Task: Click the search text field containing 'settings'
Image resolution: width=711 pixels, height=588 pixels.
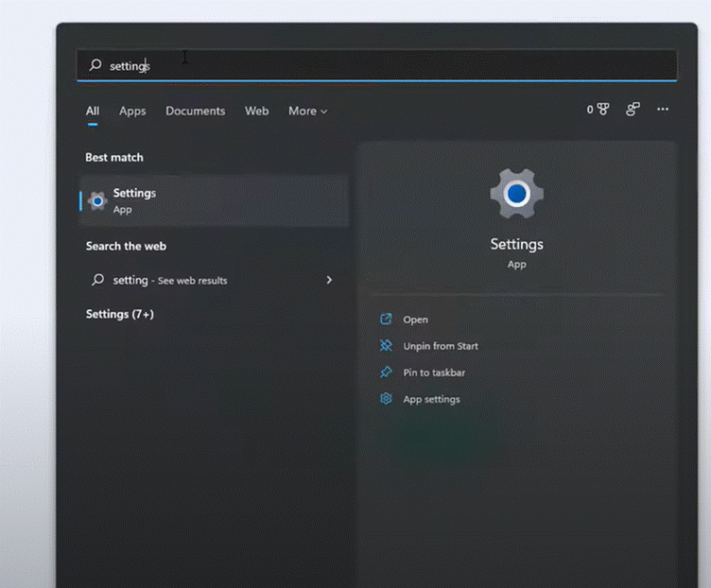Action: pos(377,65)
